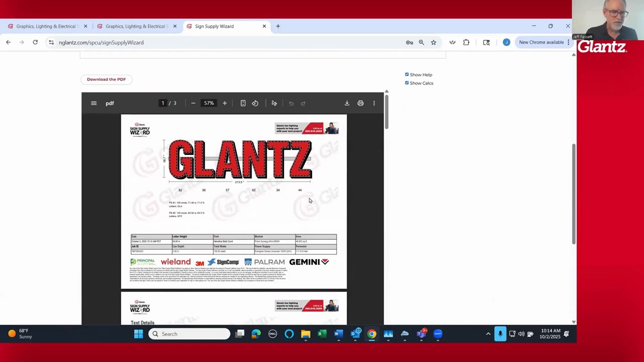Open the PDF viewer sidebar menu icon
Image resolution: width=644 pixels, height=362 pixels.
[x=94, y=103]
